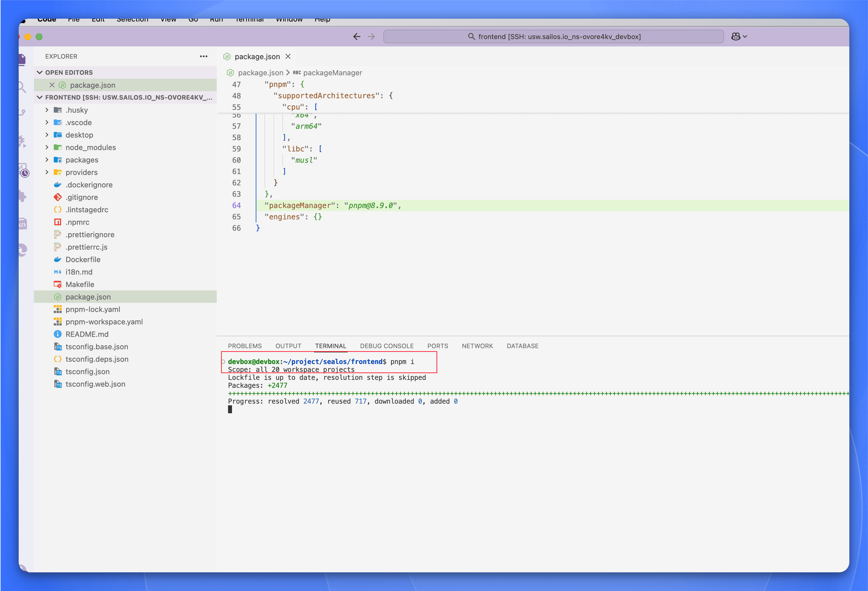Open the Search view in activity bar

(x=22, y=87)
